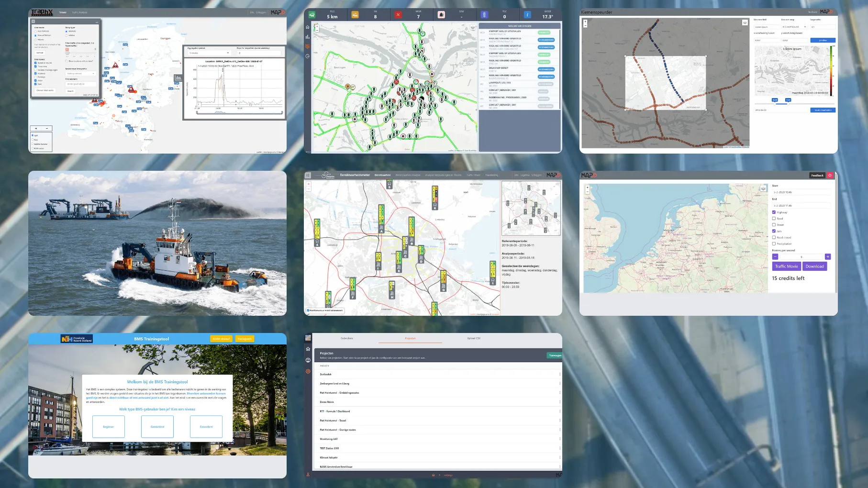Click the red MOR wrench icon

(398, 15)
